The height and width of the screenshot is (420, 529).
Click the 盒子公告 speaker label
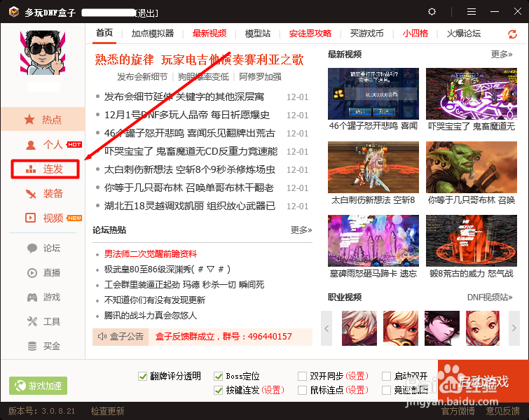(x=121, y=337)
